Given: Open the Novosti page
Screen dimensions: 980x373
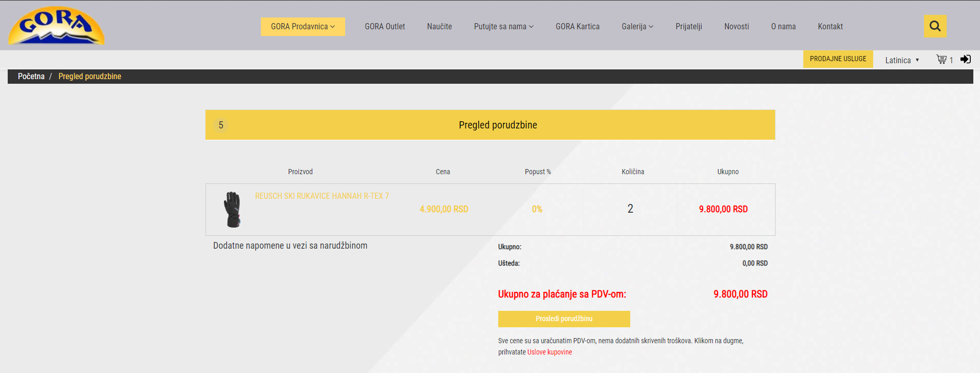Looking at the screenshot, I should coord(737,27).
